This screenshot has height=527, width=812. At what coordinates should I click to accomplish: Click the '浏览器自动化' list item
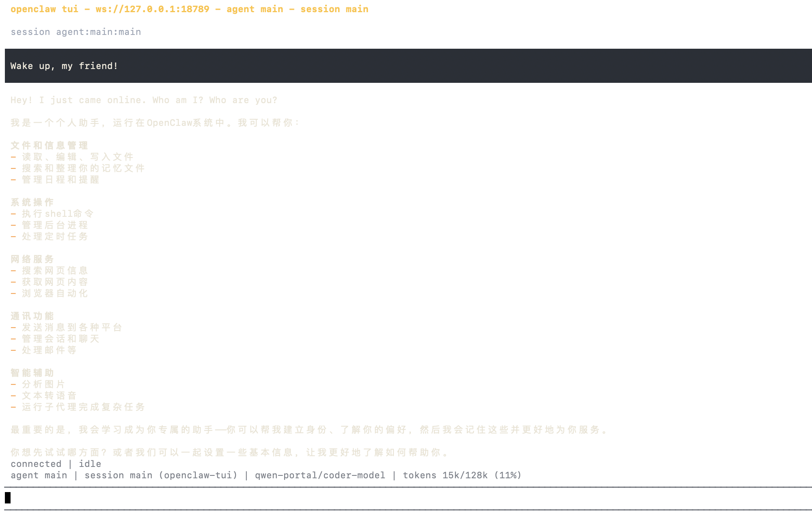click(x=55, y=293)
